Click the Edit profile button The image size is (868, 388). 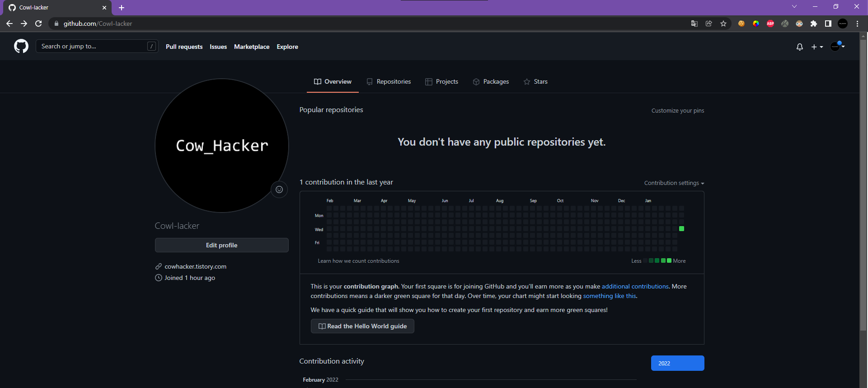[x=222, y=245]
